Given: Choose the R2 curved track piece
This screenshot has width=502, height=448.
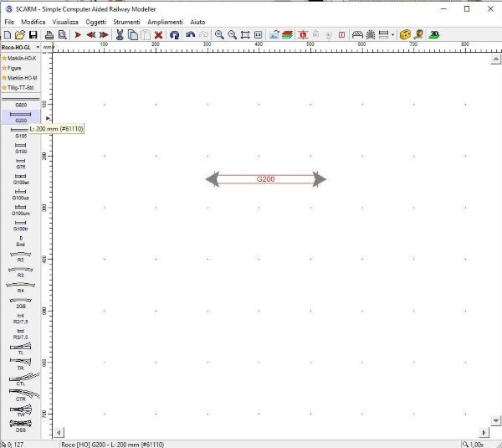Looking at the screenshot, I should (x=21, y=256).
